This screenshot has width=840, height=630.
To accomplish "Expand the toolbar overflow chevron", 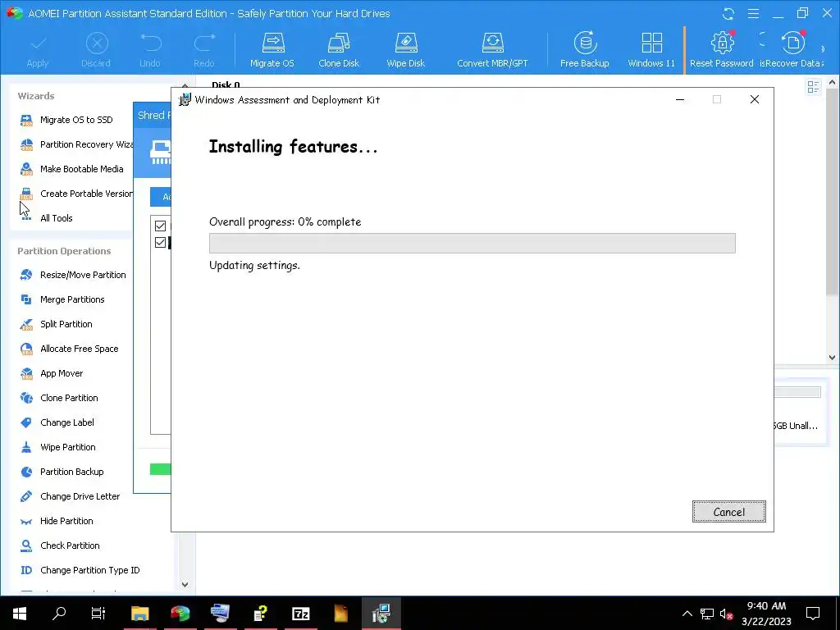I will click(824, 49).
